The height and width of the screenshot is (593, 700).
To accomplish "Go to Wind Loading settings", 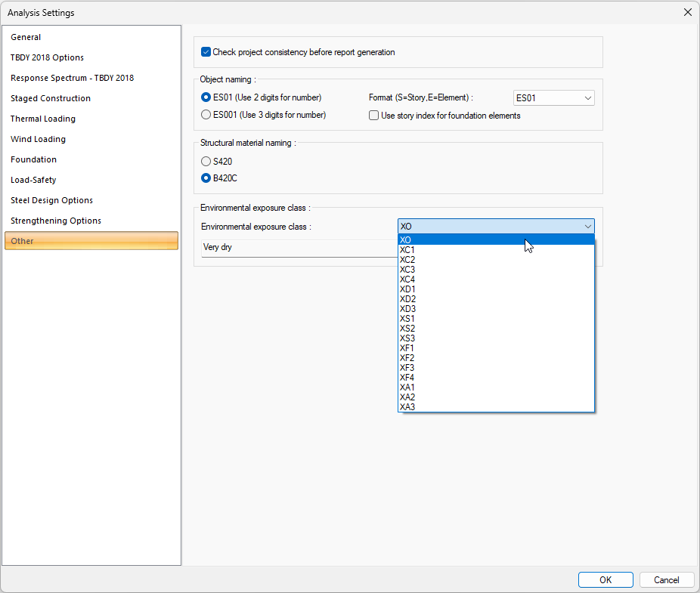I will [x=38, y=139].
